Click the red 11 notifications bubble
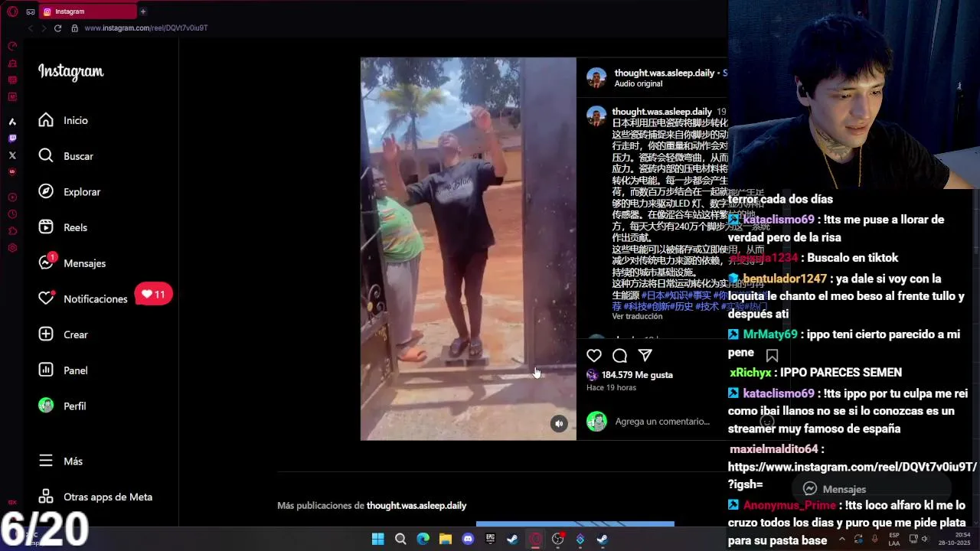 153,294
